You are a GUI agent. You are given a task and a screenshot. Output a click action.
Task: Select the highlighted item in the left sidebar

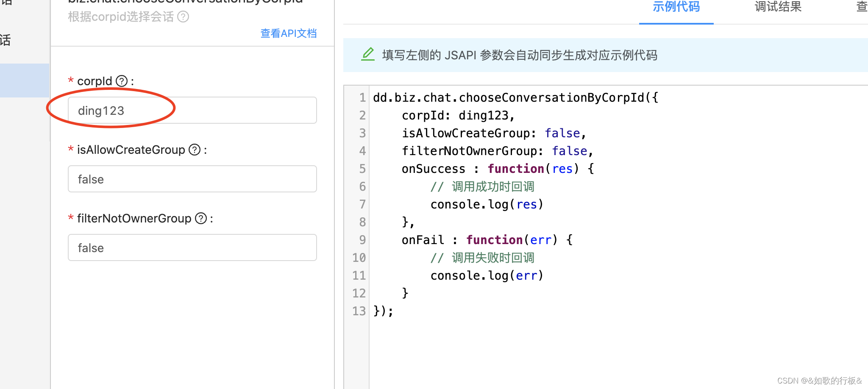pyautogui.click(x=25, y=81)
